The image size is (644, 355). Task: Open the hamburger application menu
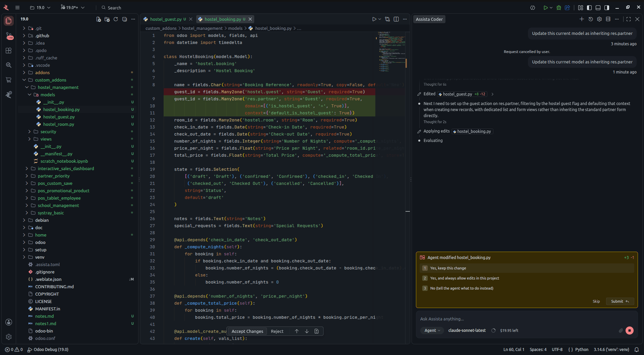[x=17, y=7]
